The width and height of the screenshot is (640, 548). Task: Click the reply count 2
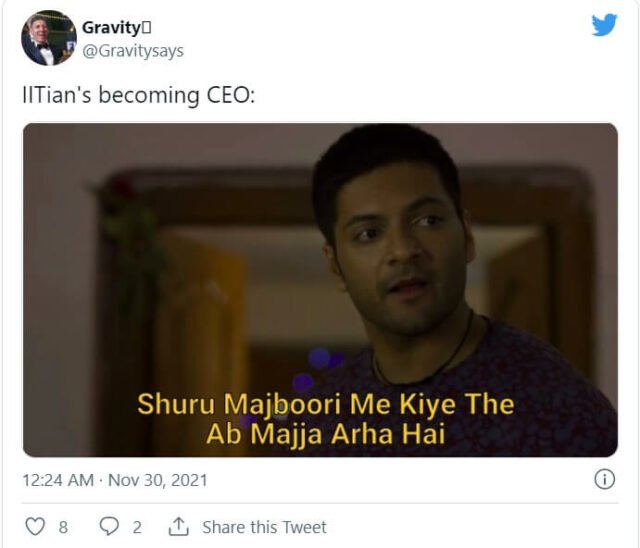coord(137,527)
